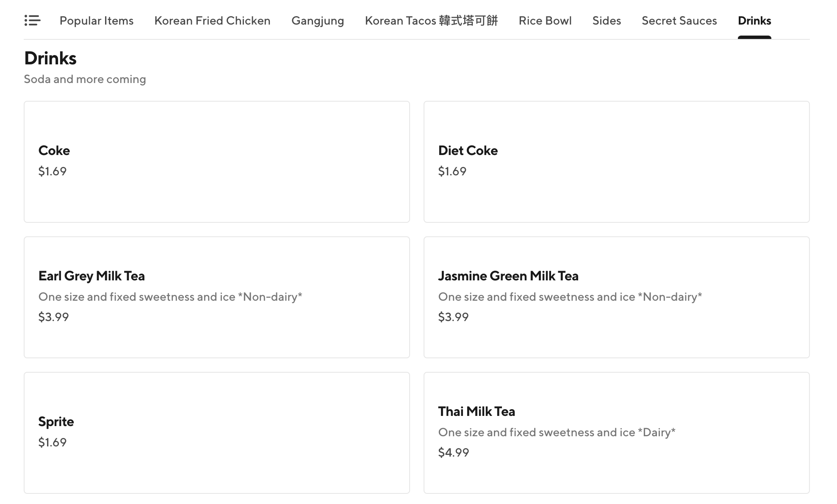Open the Korean Tacos tab
837x504 pixels.
point(431,20)
